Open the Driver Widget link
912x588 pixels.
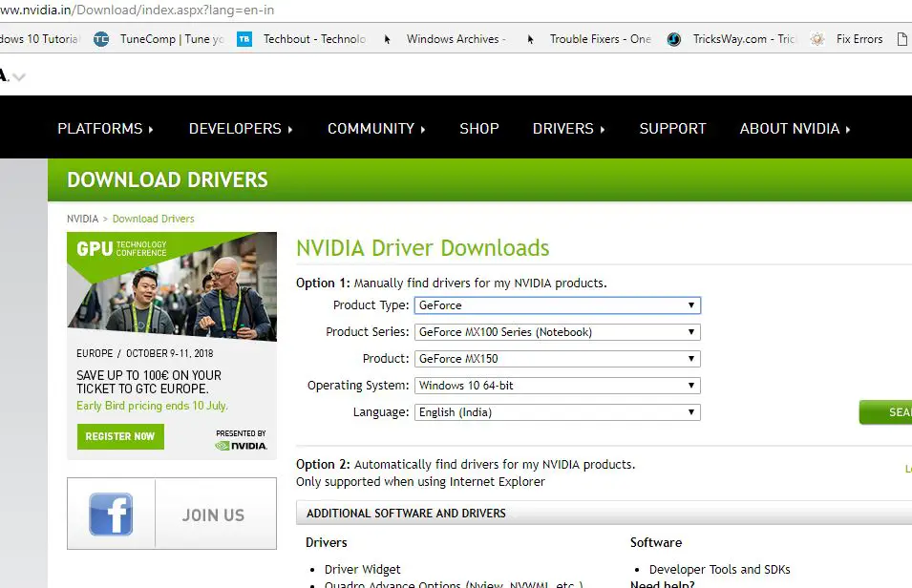point(363,569)
